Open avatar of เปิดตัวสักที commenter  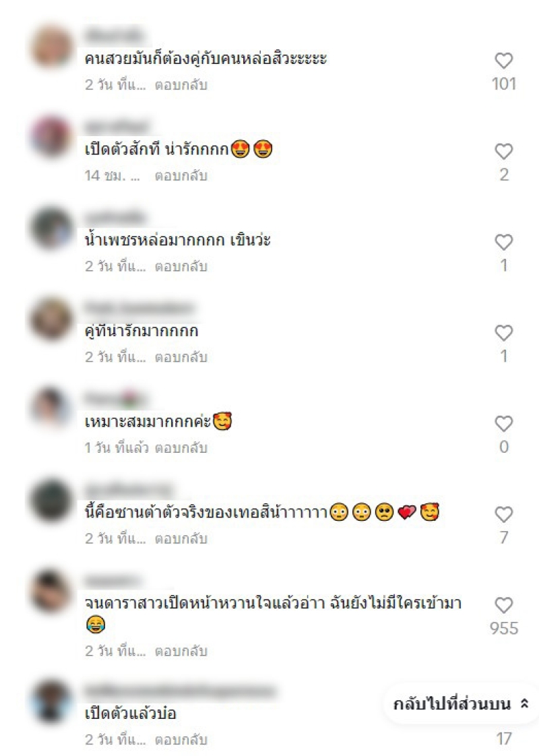coord(51,137)
